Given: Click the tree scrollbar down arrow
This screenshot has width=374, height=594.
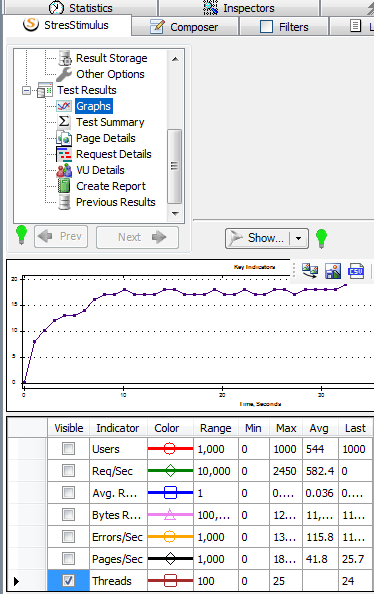Looking at the screenshot, I should pos(175,213).
